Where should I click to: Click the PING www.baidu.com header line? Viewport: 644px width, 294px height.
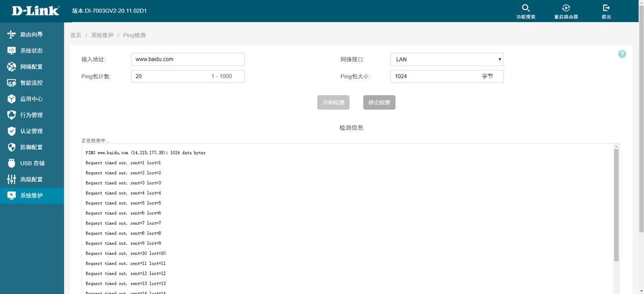pyautogui.click(x=145, y=153)
